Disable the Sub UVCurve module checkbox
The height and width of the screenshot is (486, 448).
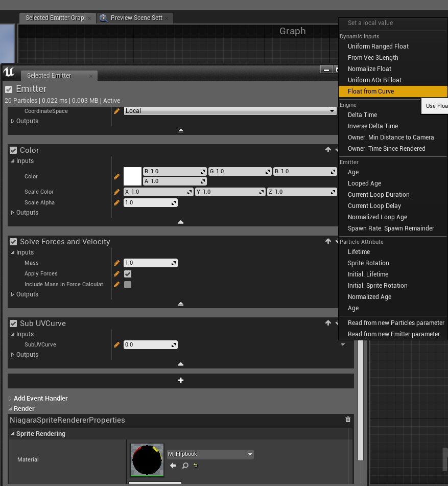13,323
